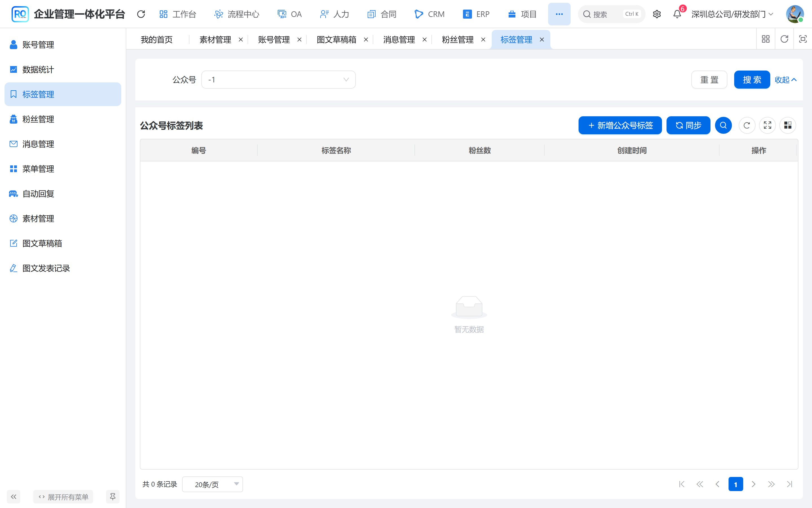Close the 粉丝管理 tab
The width and height of the screenshot is (812, 508).
click(483, 40)
